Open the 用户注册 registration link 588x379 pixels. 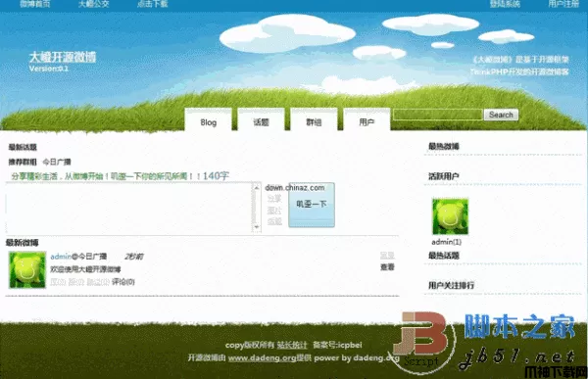click(563, 4)
